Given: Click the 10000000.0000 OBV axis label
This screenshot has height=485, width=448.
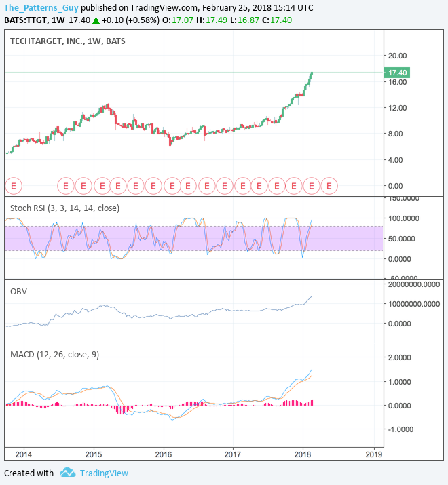Looking at the screenshot, I should [414, 304].
